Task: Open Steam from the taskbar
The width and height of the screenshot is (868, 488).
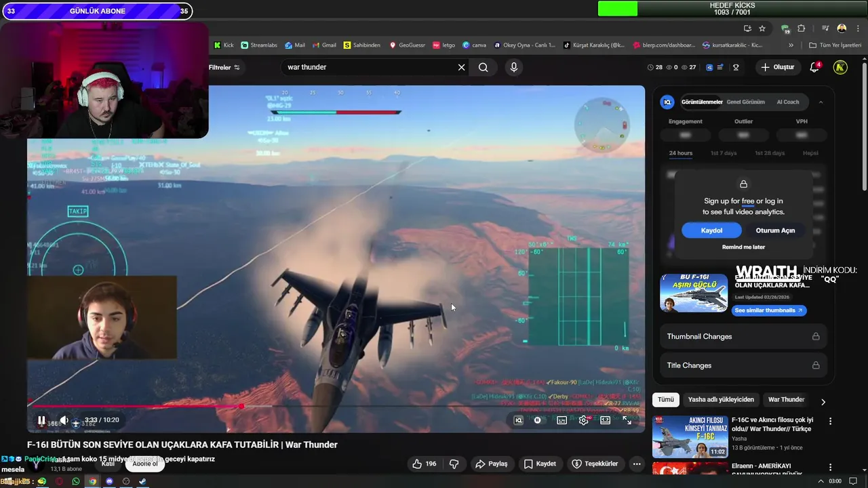Action: 142,481
